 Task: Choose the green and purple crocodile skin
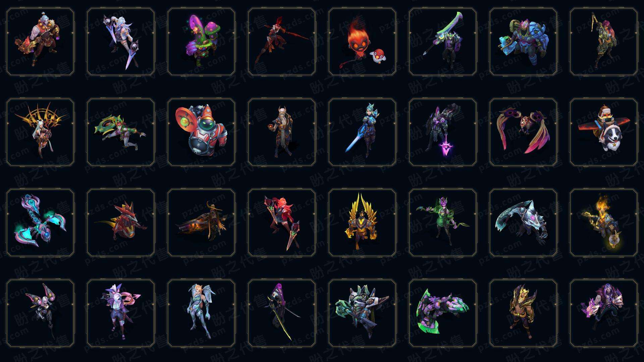point(443,313)
